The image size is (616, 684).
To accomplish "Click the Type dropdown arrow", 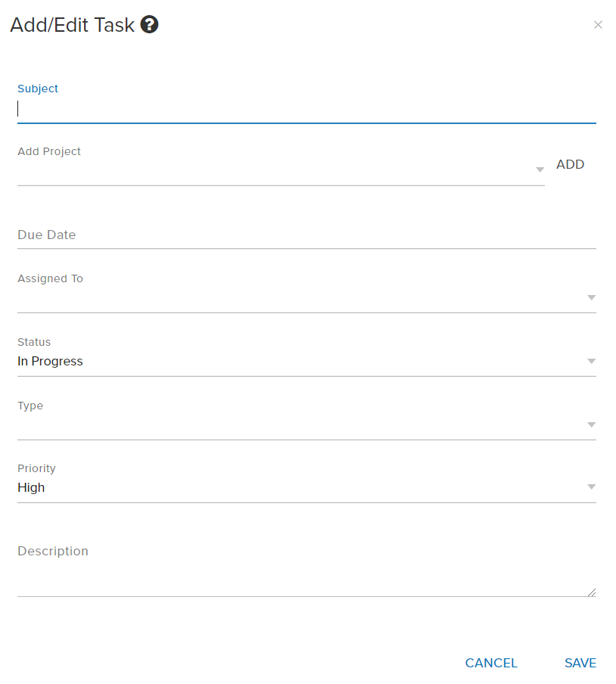I will (591, 424).
